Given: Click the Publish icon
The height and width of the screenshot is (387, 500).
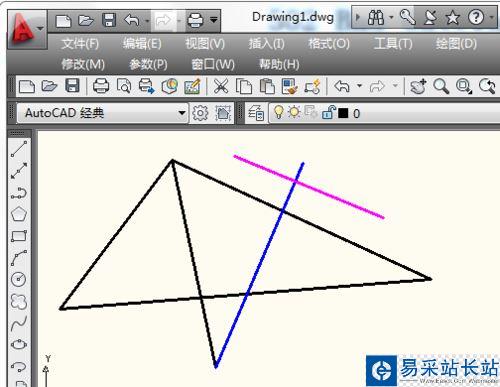Looking at the screenshot, I should coord(147,86).
